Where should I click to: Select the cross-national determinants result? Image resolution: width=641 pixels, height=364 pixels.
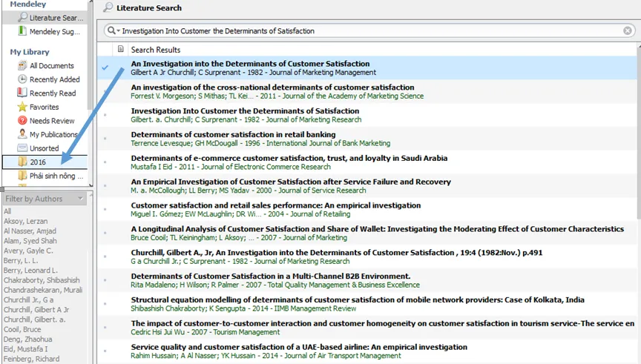click(367, 91)
